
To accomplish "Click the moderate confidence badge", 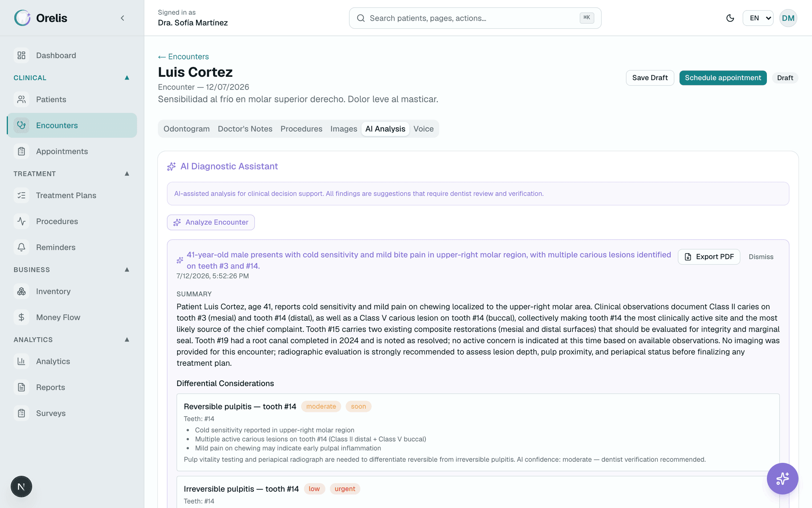I will coord(321,406).
